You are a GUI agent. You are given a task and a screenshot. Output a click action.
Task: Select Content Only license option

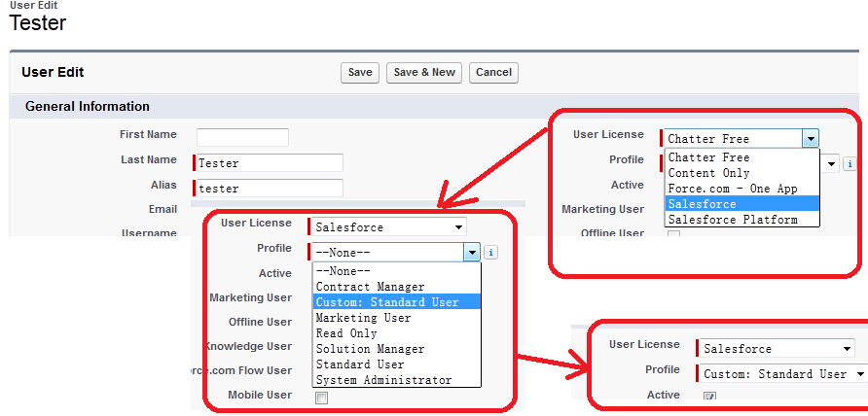coord(741,173)
